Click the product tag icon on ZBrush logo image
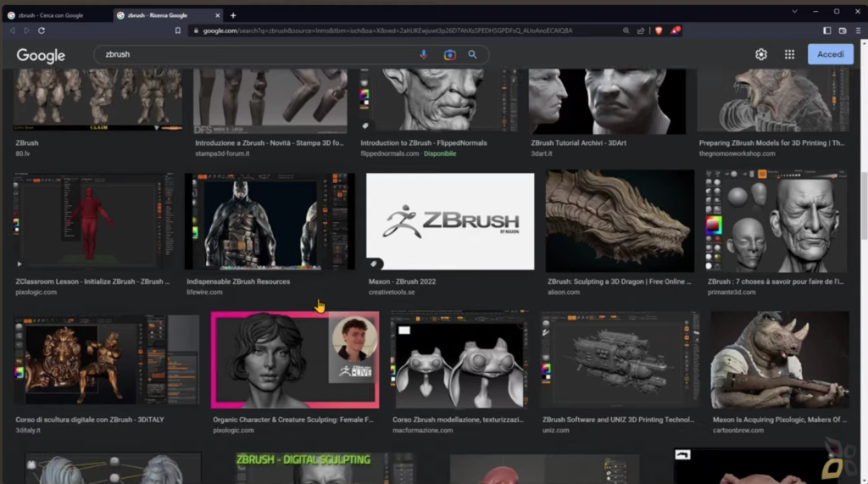868x484 pixels. point(374,264)
